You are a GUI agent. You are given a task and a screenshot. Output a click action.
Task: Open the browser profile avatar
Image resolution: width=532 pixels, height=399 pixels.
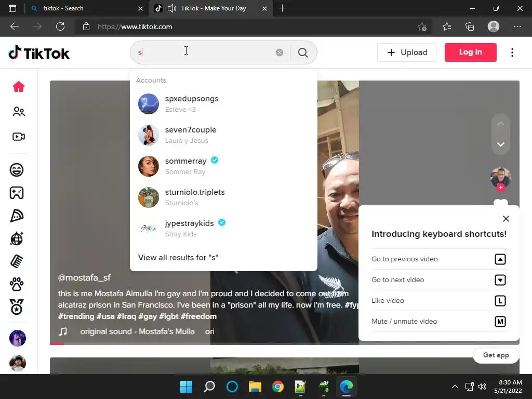[494, 26]
